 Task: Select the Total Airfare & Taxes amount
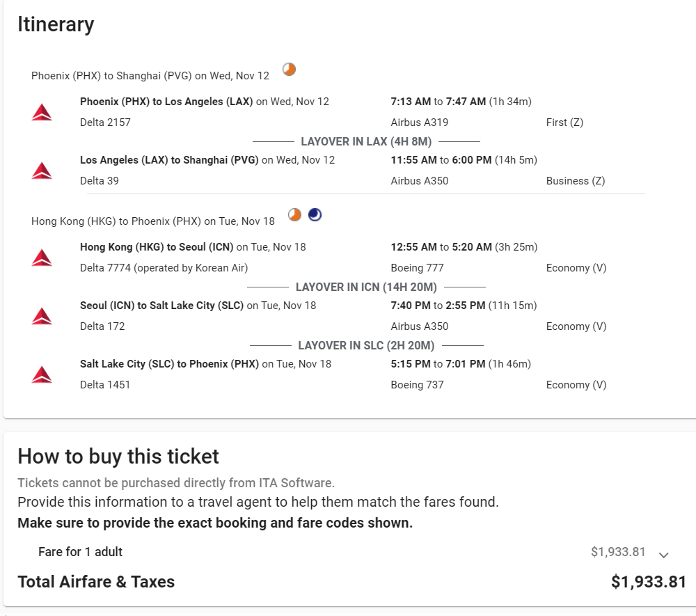pyautogui.click(x=648, y=582)
